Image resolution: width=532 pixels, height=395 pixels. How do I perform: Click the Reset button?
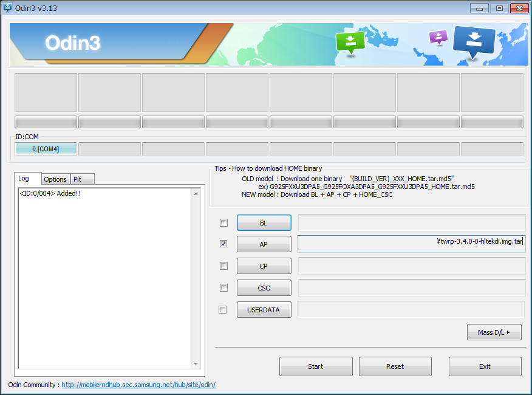coord(395,366)
